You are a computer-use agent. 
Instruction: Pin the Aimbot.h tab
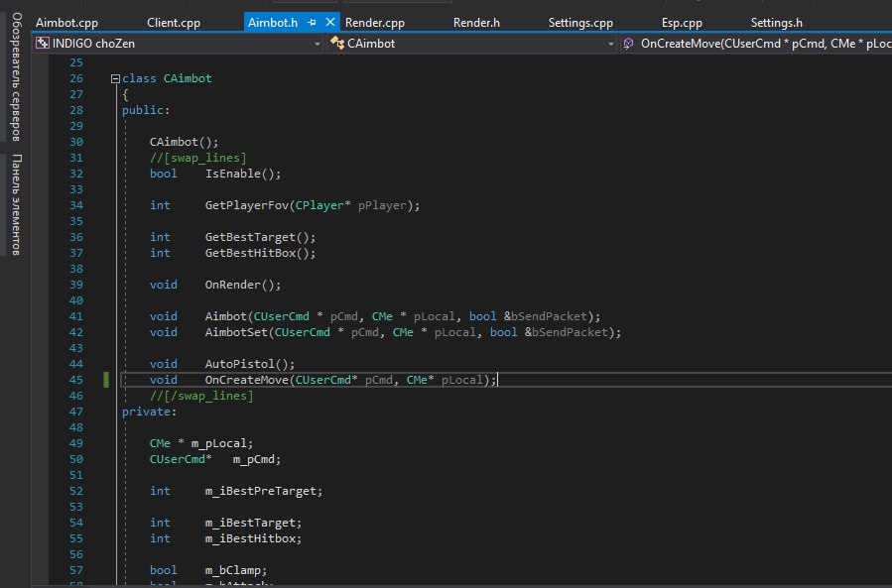tap(312, 22)
